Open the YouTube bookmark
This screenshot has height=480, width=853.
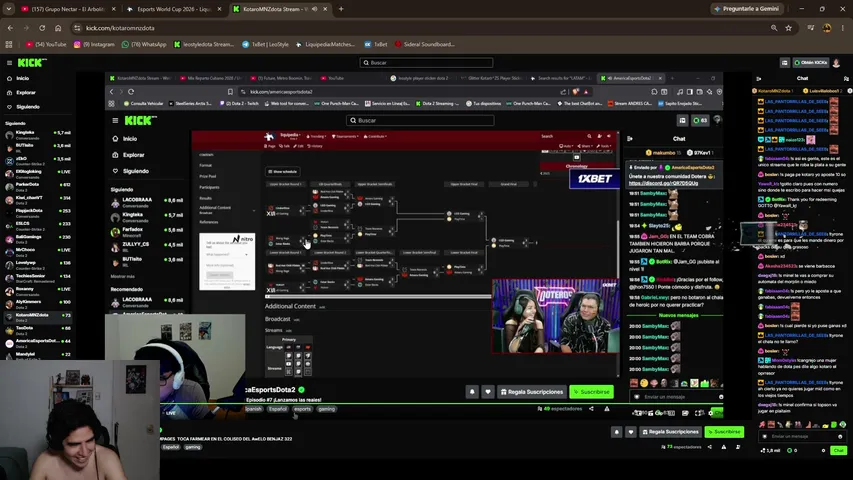tap(46, 45)
